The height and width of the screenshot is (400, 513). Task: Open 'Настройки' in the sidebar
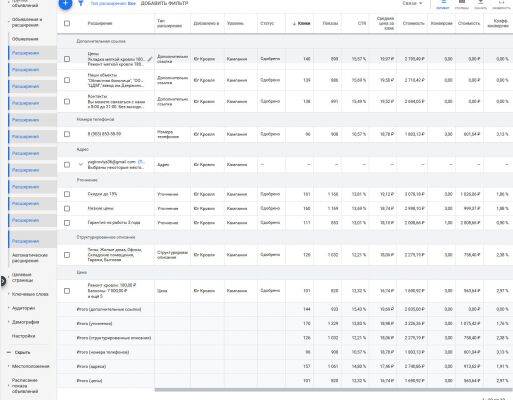click(23, 336)
